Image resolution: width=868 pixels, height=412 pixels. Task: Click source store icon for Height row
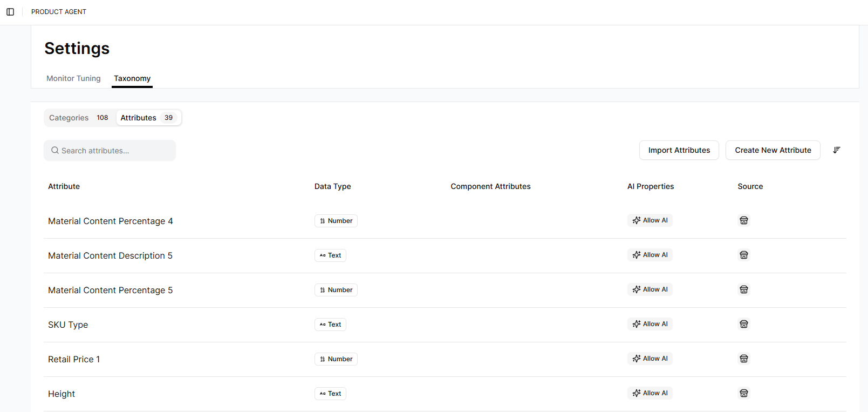coord(744,393)
